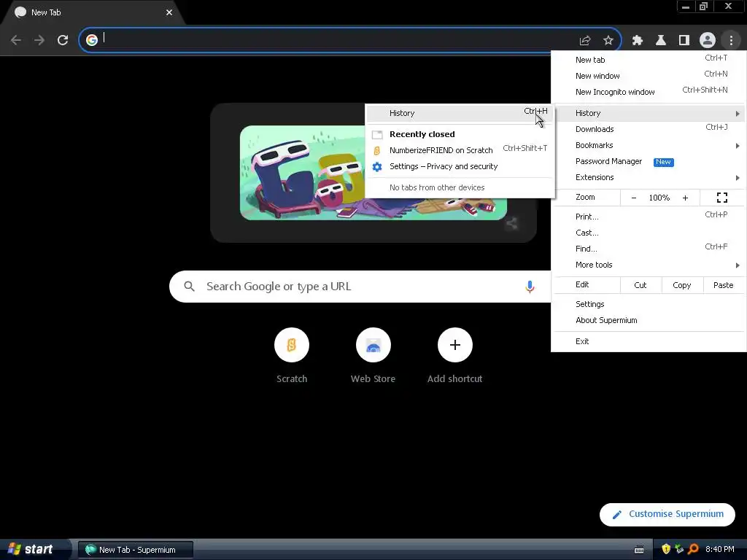The width and height of the screenshot is (747, 560).
Task: Select New tab menu item
Action: 649,60
